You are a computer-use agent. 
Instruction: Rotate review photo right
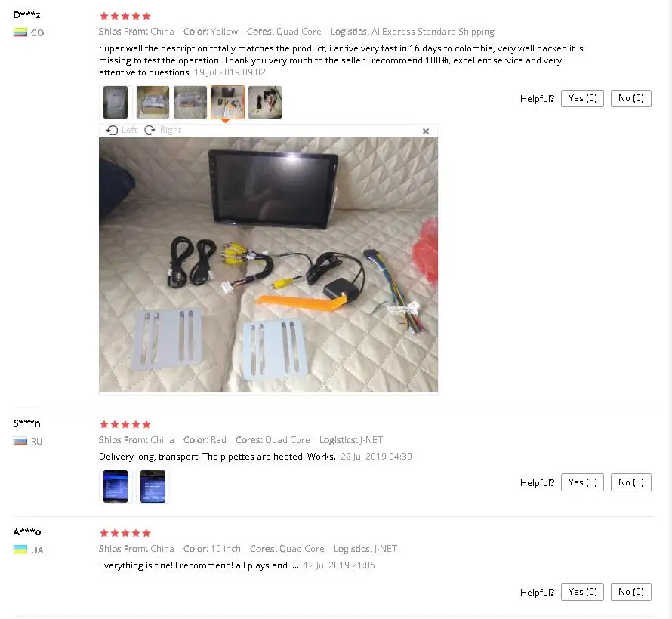coord(163,130)
